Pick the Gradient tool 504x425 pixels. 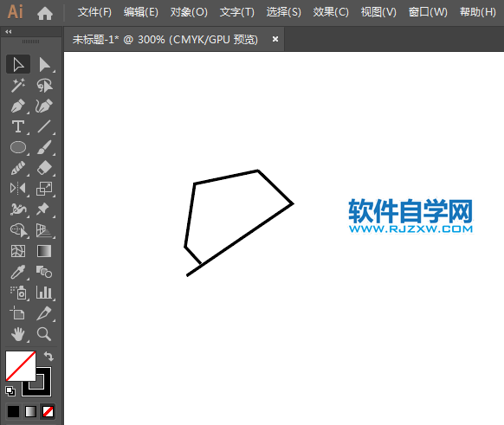coord(45,251)
